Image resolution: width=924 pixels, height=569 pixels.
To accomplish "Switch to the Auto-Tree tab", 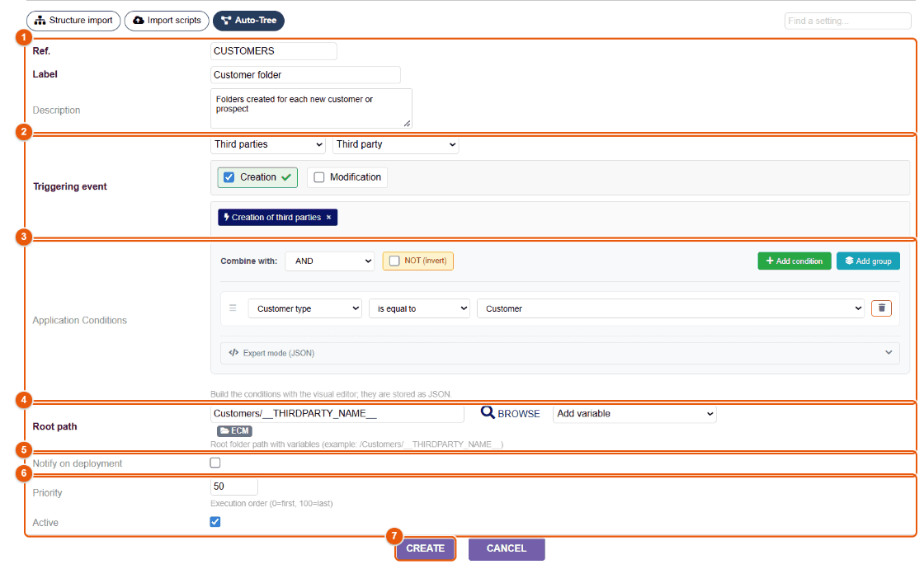I will click(248, 21).
